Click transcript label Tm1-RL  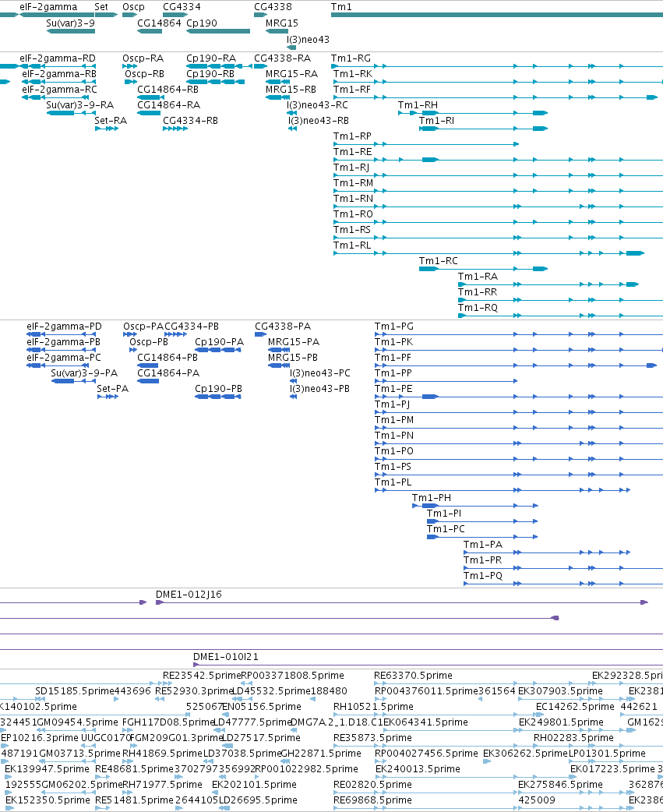pyautogui.click(x=352, y=245)
